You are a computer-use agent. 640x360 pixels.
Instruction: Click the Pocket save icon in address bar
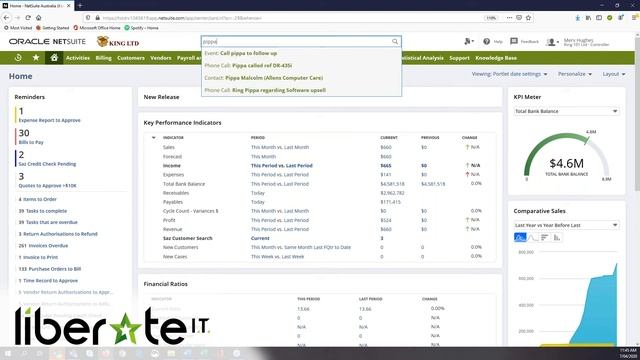pos(519,18)
